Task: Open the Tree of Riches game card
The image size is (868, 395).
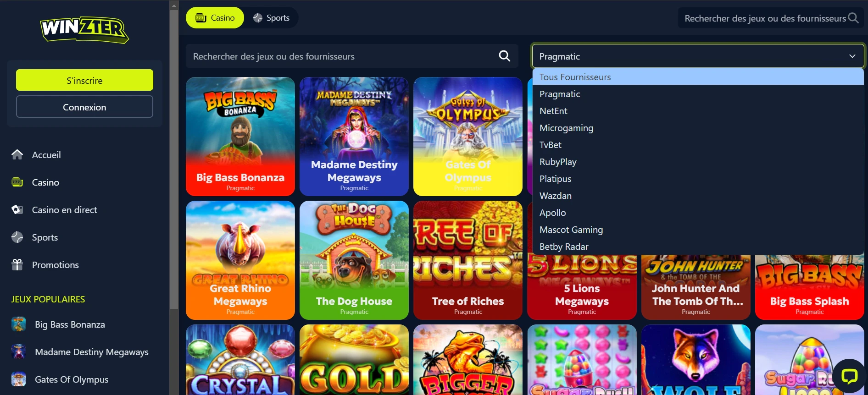Action: pos(468,260)
